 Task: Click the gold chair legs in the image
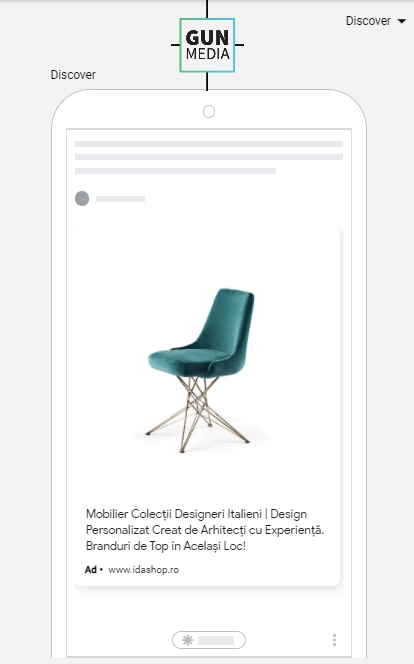[197, 413]
